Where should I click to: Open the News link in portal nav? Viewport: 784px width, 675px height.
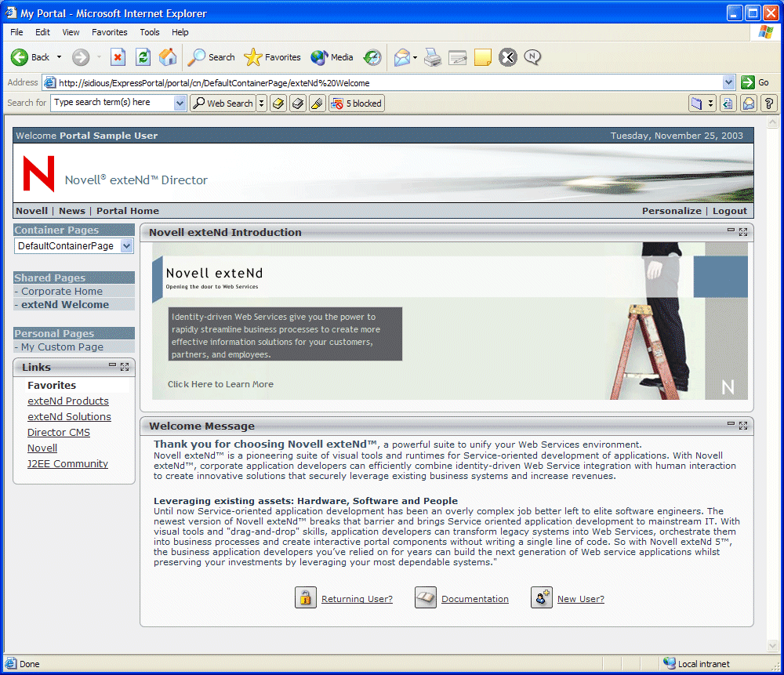pos(72,211)
